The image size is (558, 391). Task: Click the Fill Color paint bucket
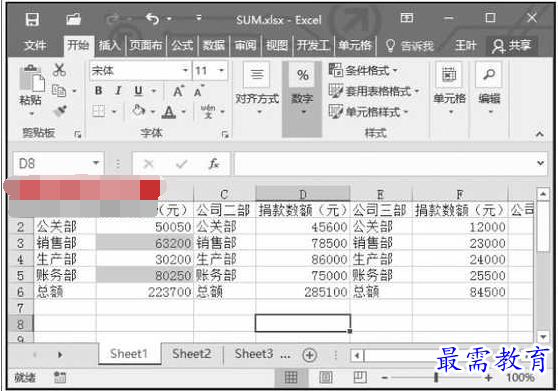click(x=138, y=111)
